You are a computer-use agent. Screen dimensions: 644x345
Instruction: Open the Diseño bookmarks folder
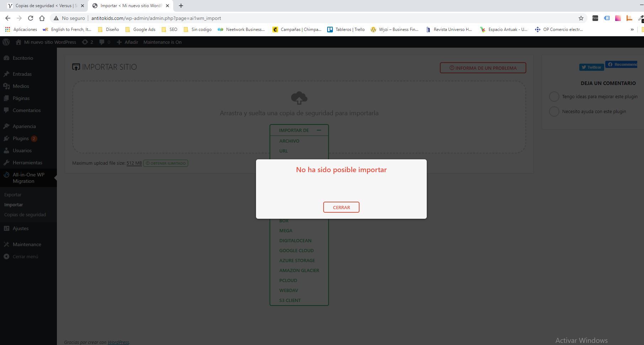[108, 30]
